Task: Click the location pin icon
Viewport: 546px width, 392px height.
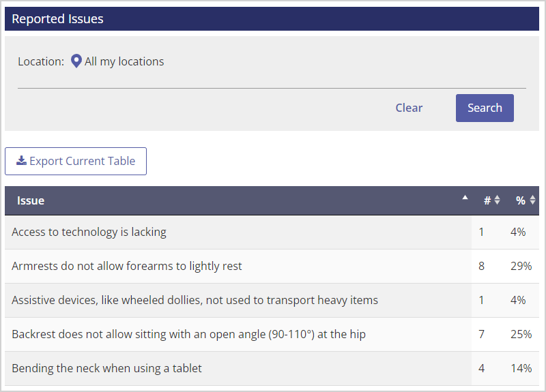Action: pos(76,61)
